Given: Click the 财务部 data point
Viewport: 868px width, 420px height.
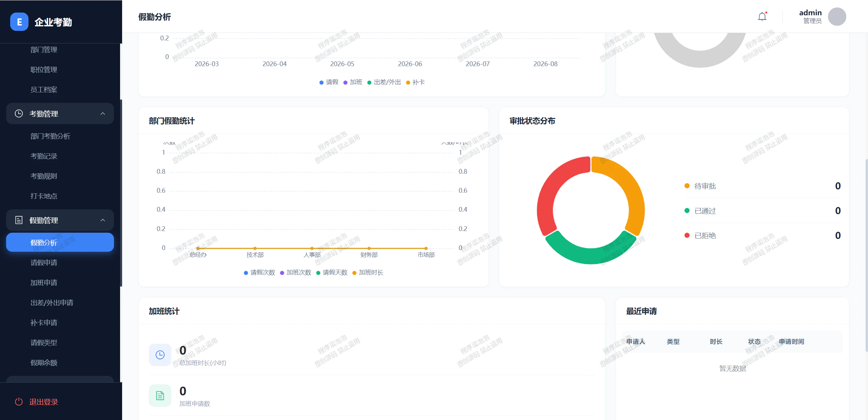Looking at the screenshot, I should pos(369,248).
